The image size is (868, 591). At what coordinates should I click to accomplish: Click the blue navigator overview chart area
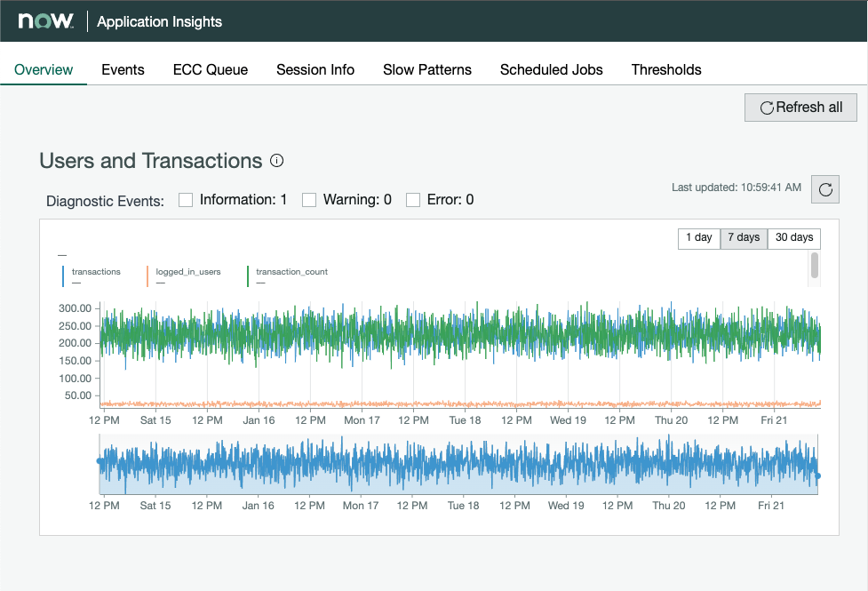[458, 464]
